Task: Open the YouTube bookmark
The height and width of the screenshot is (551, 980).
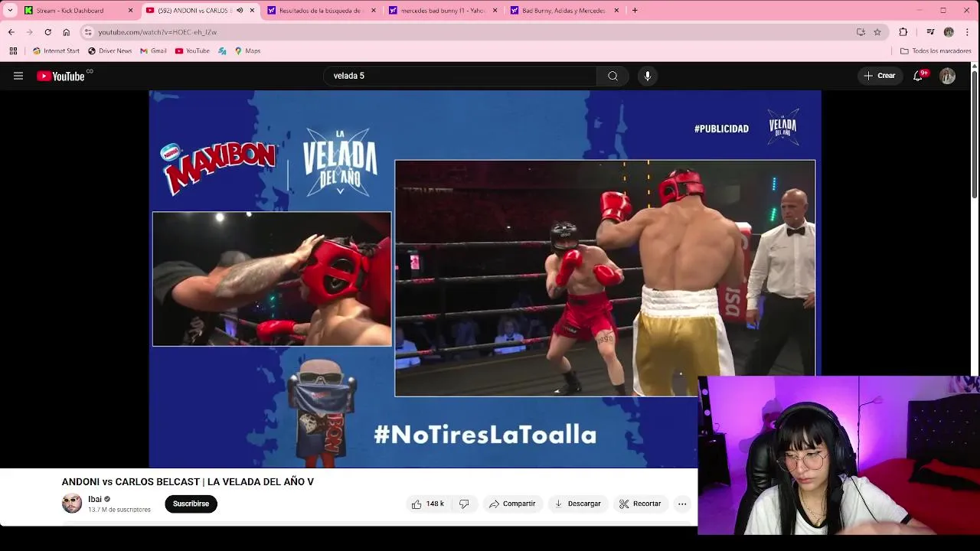Action: [x=192, y=51]
